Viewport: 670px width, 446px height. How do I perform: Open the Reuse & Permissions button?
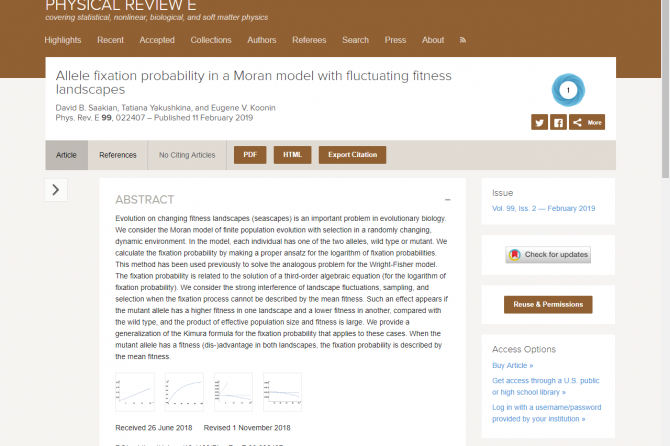point(548,304)
